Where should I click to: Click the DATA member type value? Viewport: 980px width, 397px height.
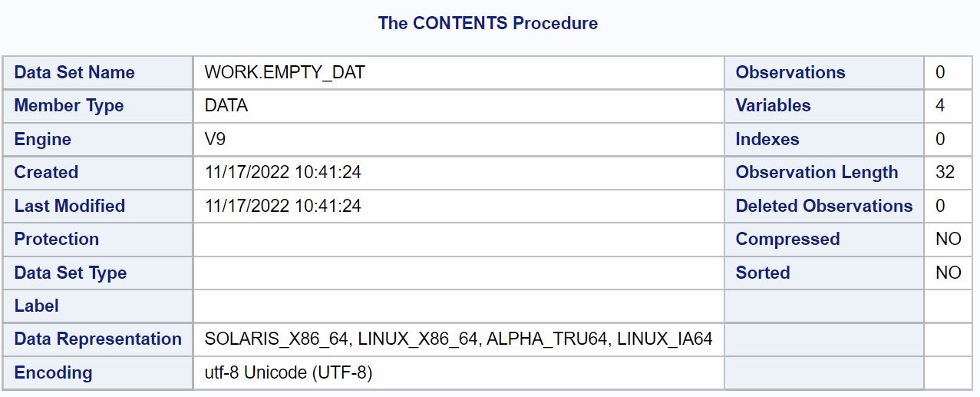coord(226,106)
